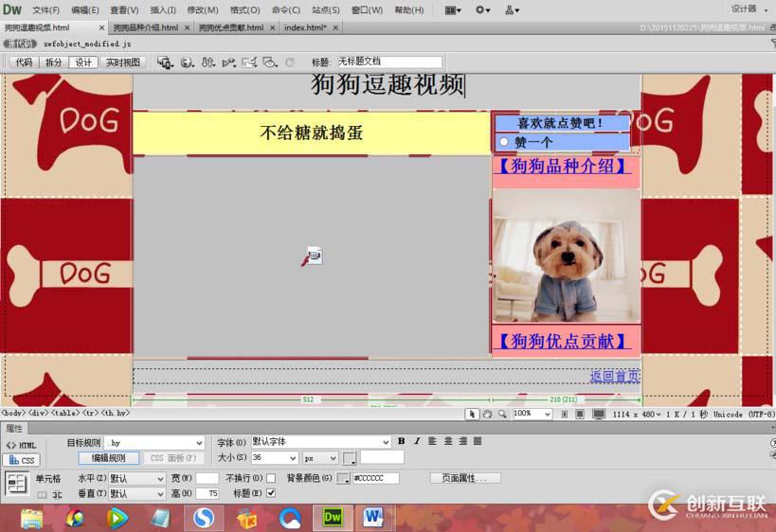Viewport: 776px width, 532px height.
Task: Open the 背景颜色 swatch picker
Action: pos(343,478)
